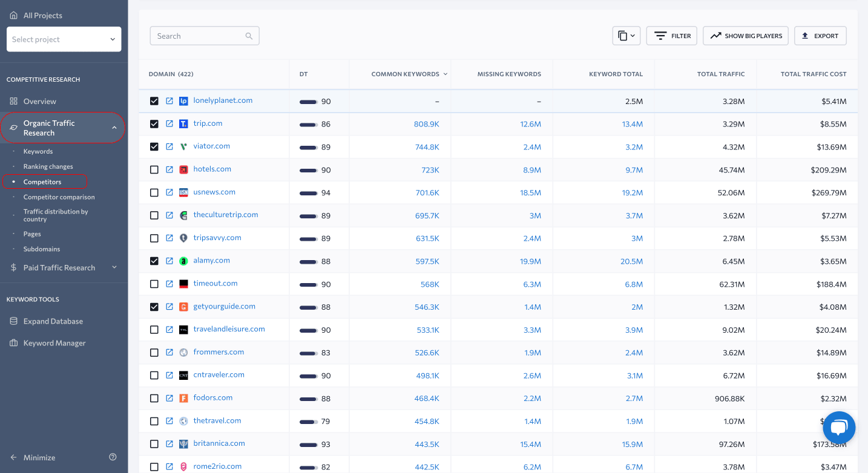Open Competitor comparison in sidebar

click(59, 197)
